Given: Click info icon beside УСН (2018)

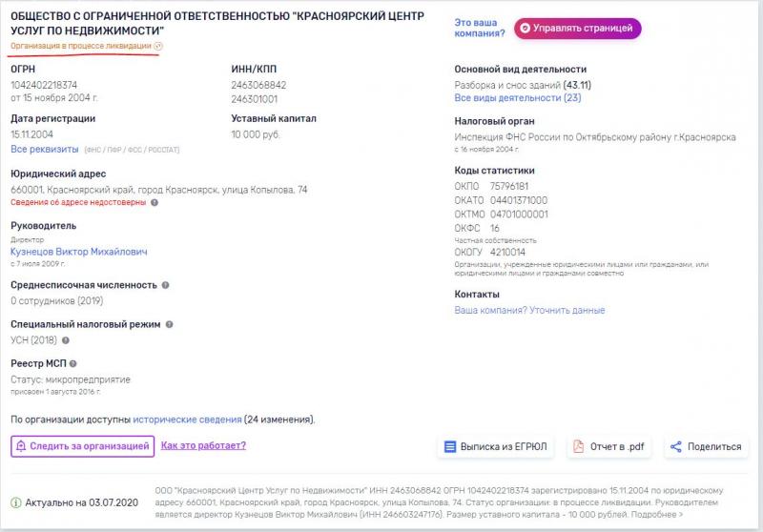Looking at the screenshot, I should pyautogui.click(x=66, y=340).
